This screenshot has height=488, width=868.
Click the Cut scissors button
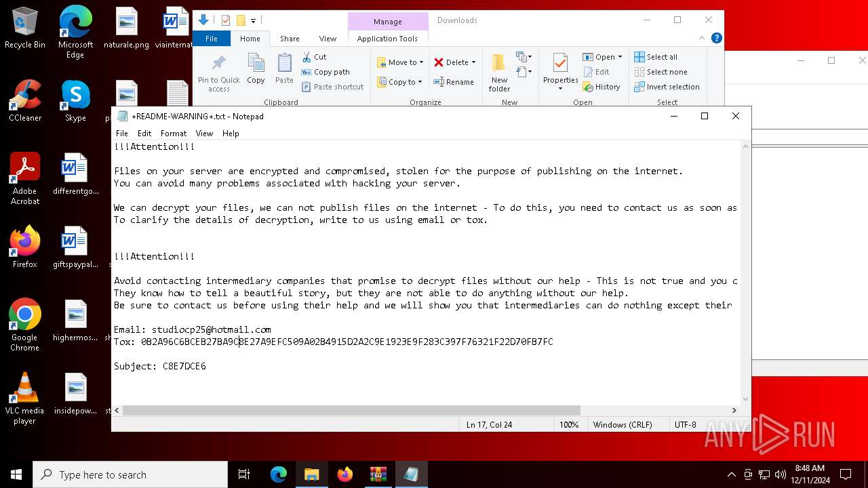click(315, 57)
